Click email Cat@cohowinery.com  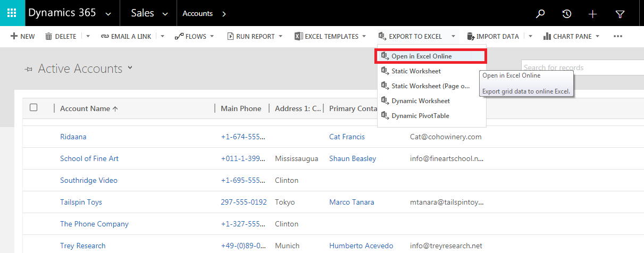[446, 137]
